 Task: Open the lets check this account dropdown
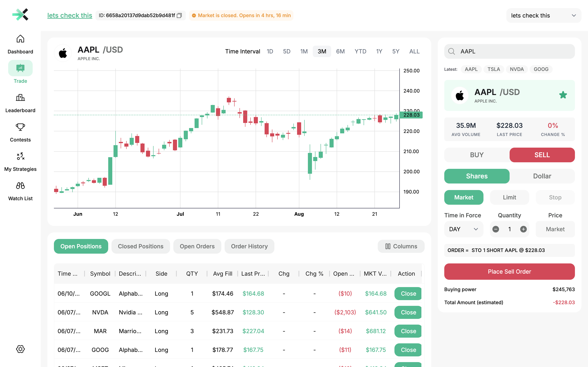[543, 15]
